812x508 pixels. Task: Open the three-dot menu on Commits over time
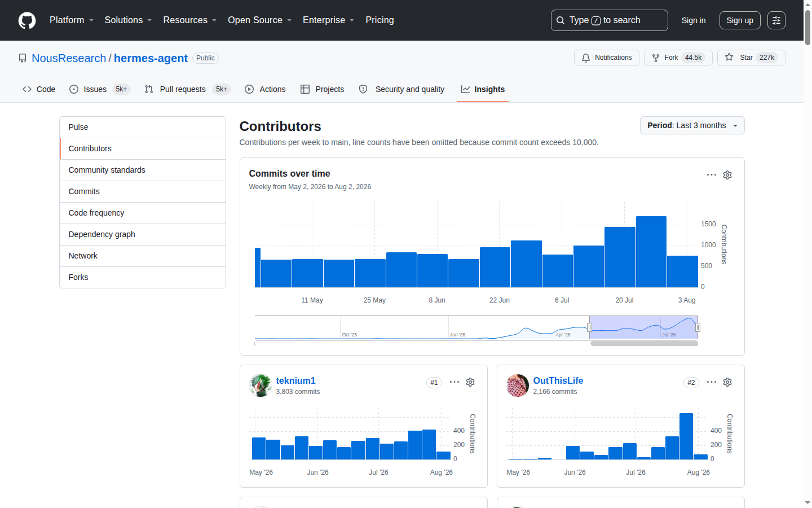[x=712, y=175]
